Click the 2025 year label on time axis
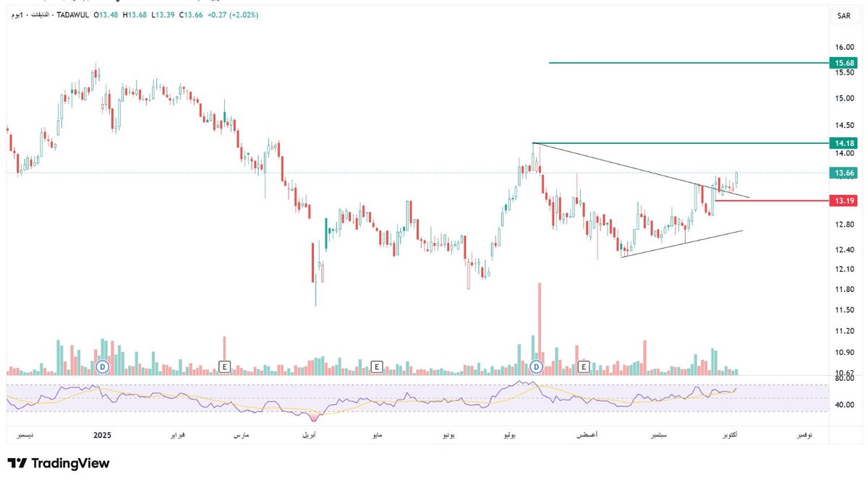The width and height of the screenshot is (868, 482). coord(103,436)
